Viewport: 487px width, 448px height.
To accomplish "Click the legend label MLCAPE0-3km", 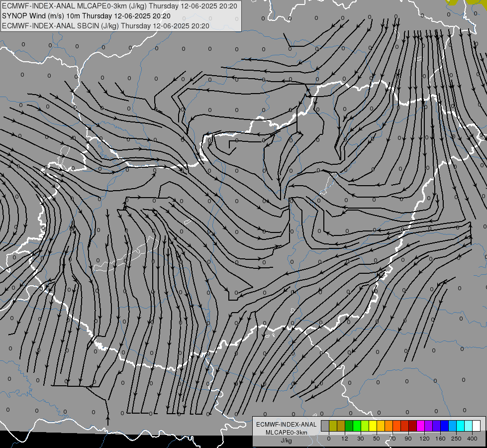I will [x=287, y=433].
